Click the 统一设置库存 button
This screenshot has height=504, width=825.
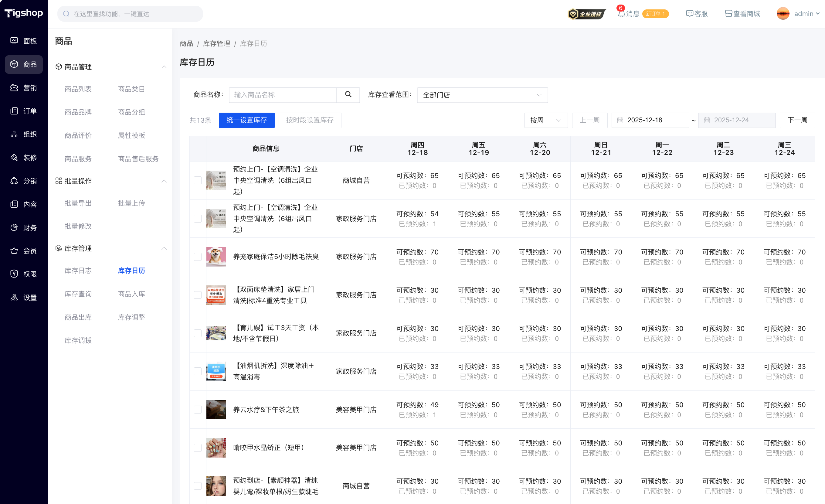coord(246,120)
